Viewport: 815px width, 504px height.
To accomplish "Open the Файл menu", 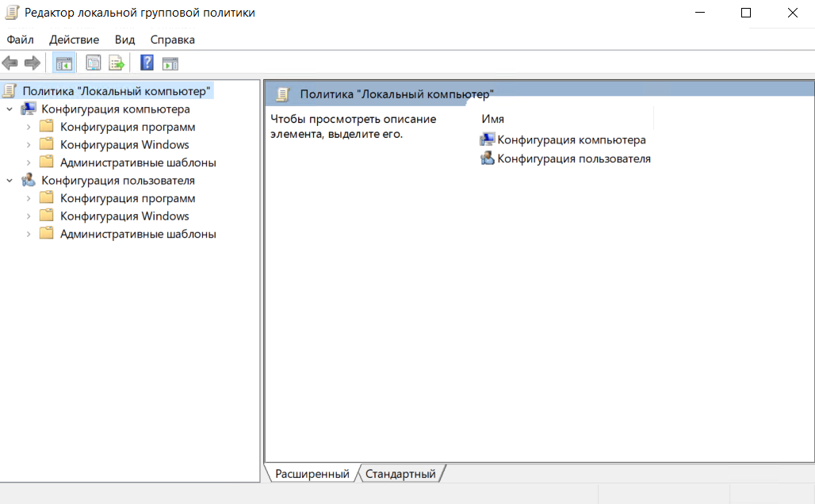I will (21, 40).
